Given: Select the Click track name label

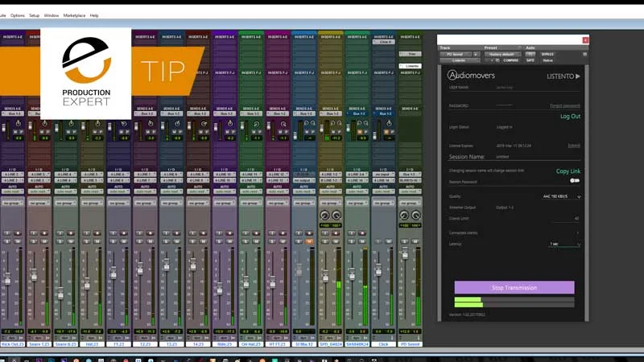Looking at the screenshot, I should 383,344.
